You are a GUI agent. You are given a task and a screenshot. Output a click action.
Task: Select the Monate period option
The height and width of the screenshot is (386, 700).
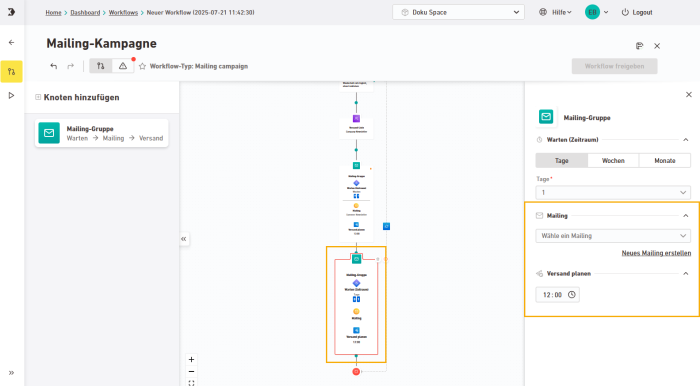pos(665,161)
